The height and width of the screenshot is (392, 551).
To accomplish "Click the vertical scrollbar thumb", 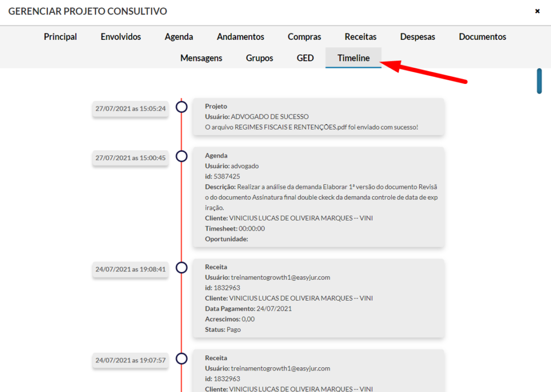I will (x=539, y=81).
